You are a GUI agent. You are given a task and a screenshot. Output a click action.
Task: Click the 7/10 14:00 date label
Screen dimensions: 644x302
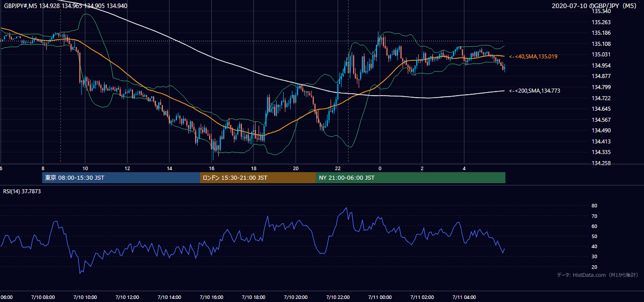coord(170,297)
